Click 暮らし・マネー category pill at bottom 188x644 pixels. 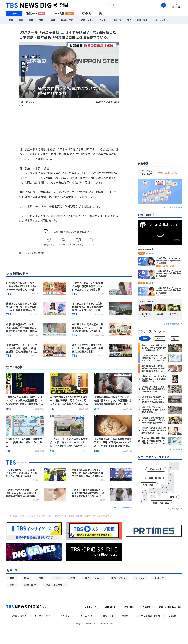pos(93,578)
